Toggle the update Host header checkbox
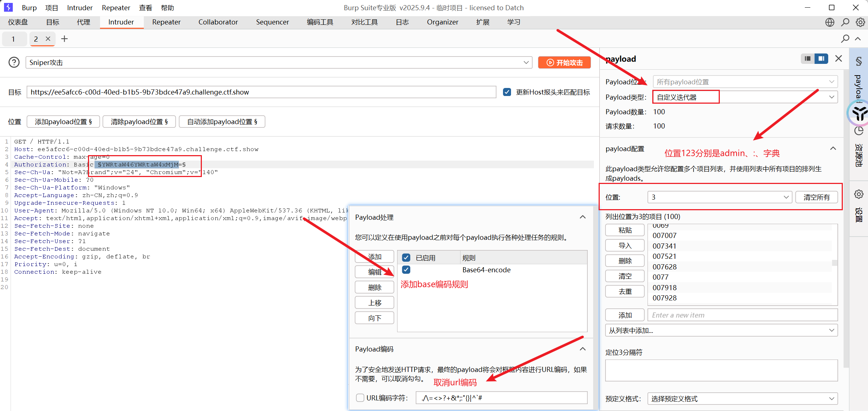The image size is (868, 411). tap(507, 92)
